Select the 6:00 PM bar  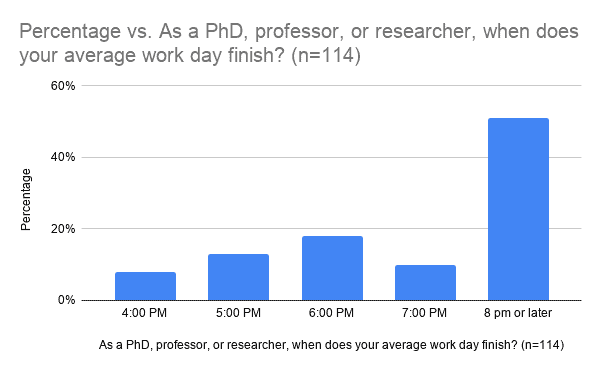tap(332, 268)
